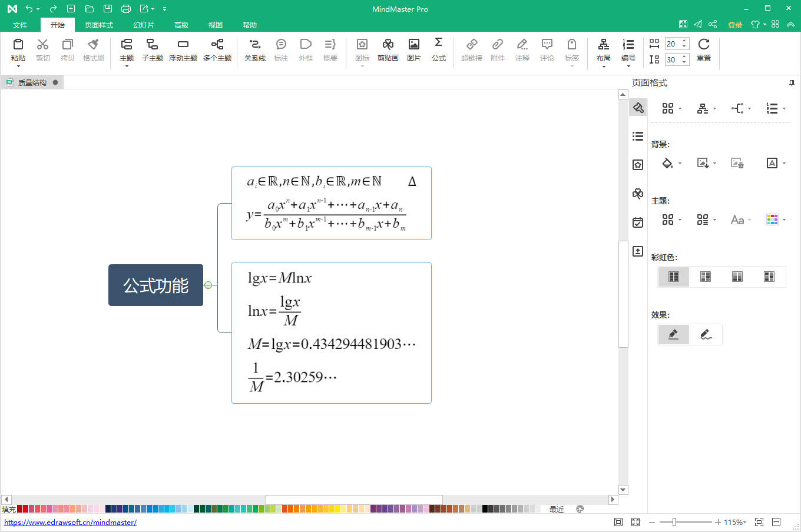Increase the vertical spacing 30 stepper

[684, 56]
